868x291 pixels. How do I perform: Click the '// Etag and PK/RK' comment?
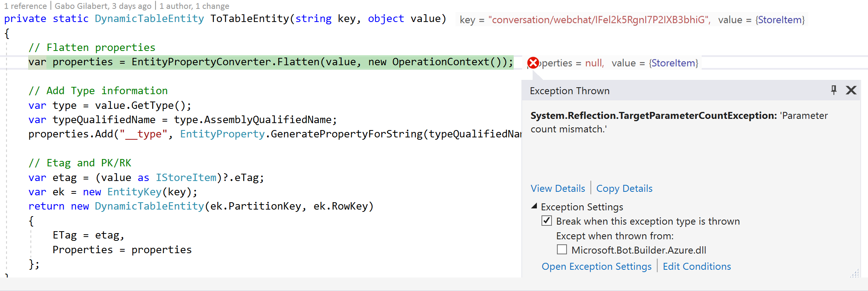[x=80, y=163]
